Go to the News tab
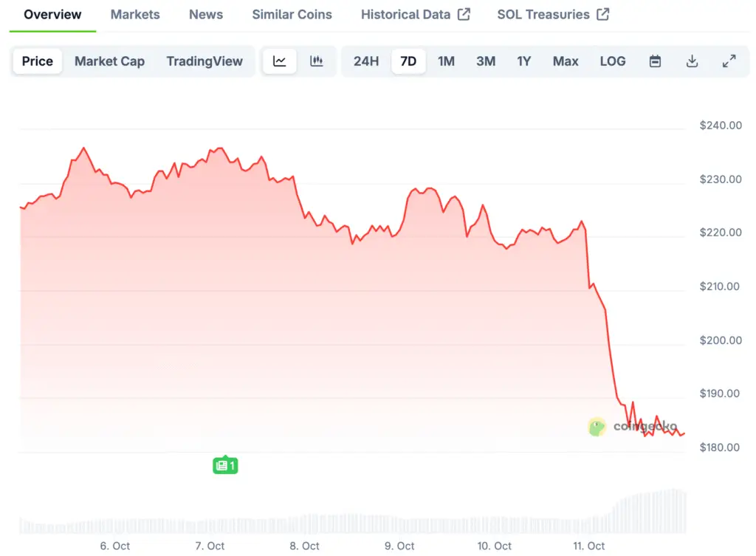The width and height of the screenshot is (756, 556). click(x=206, y=15)
